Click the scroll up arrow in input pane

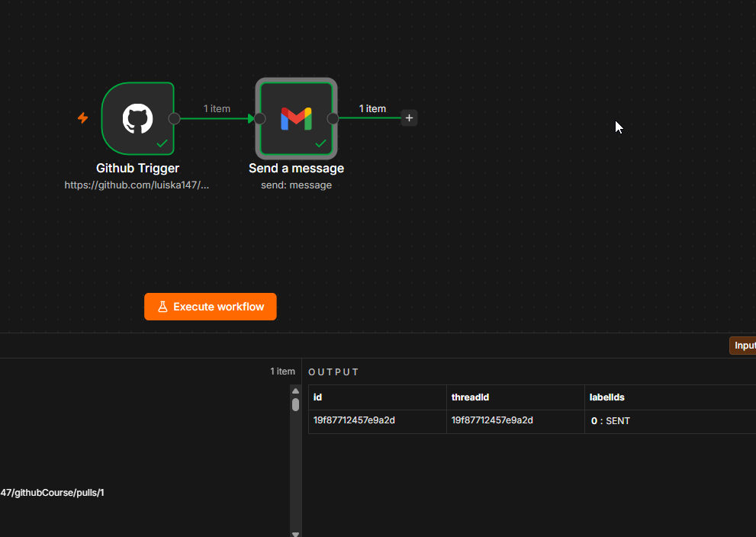[295, 391]
